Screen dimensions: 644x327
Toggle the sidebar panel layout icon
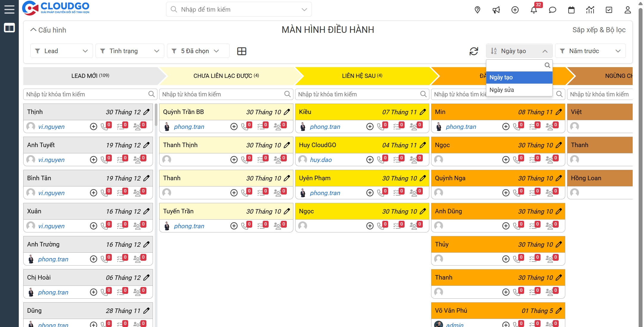(9, 28)
